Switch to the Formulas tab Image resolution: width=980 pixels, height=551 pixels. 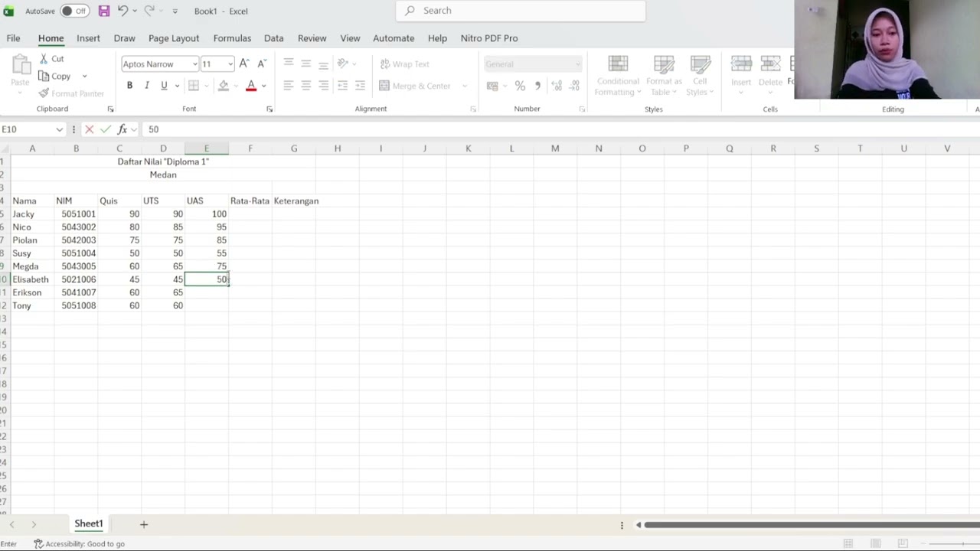(232, 38)
